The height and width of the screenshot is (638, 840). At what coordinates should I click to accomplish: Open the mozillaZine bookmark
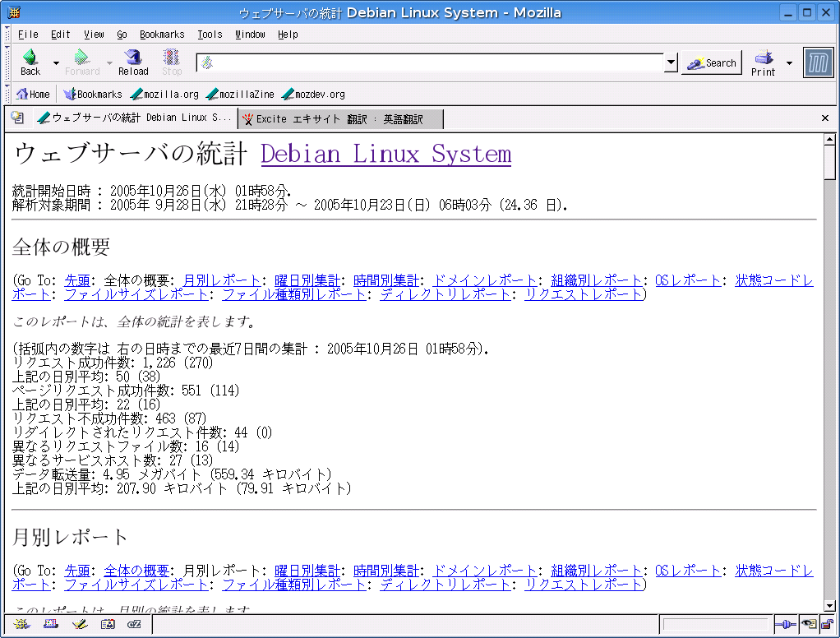pos(240,95)
